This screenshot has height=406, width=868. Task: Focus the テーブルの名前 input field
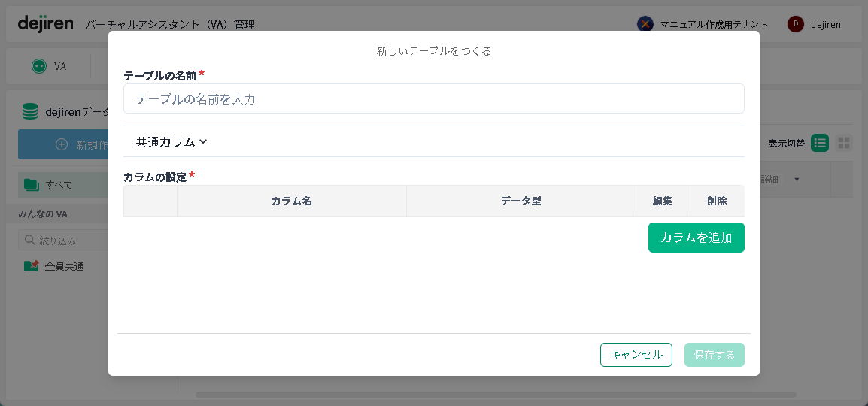[x=433, y=98]
